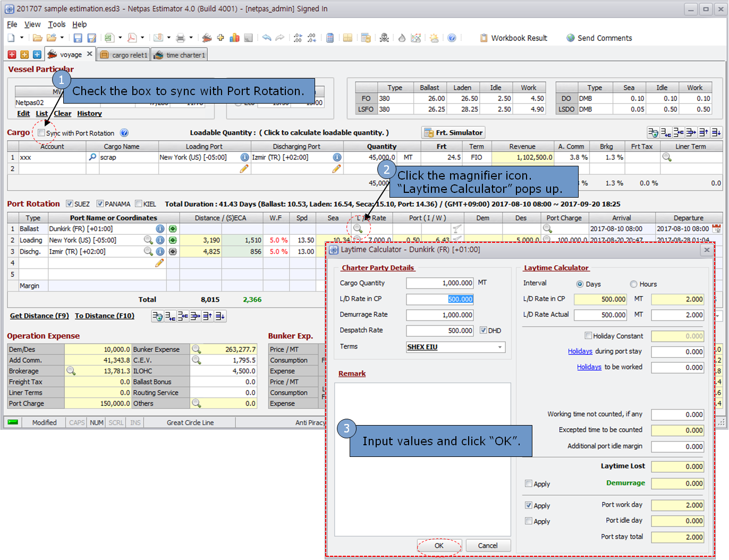This screenshot has width=729, height=560.
Task: Click the Export to PDF toolbar icon
Action: 132,38
